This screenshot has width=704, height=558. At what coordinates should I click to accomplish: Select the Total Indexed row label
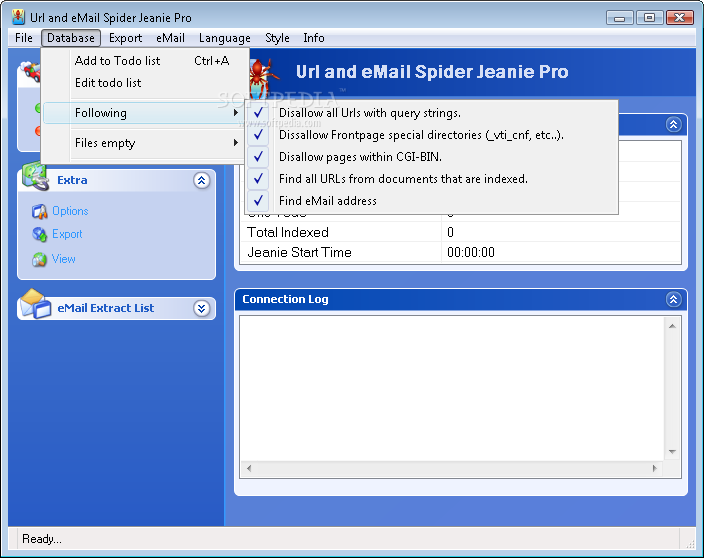click(288, 232)
